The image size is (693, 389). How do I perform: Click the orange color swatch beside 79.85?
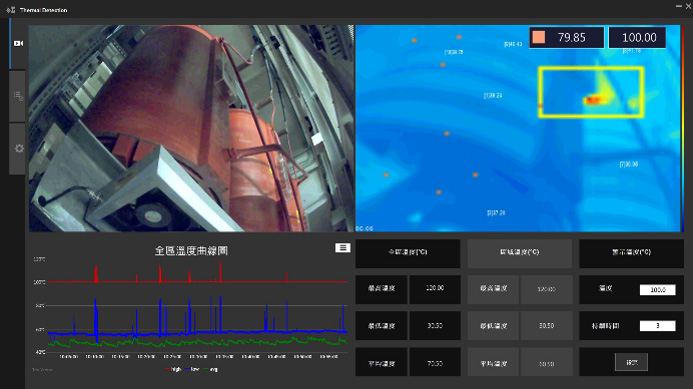tap(538, 38)
